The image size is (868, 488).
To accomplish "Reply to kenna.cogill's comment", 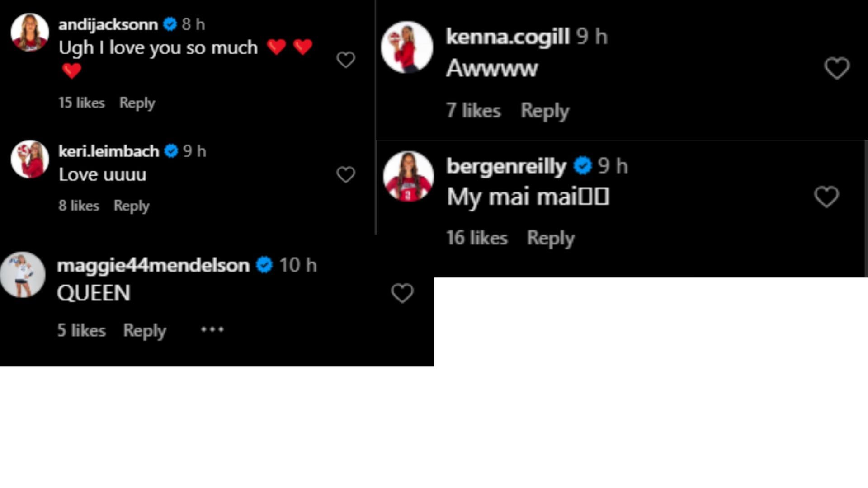I will click(545, 111).
